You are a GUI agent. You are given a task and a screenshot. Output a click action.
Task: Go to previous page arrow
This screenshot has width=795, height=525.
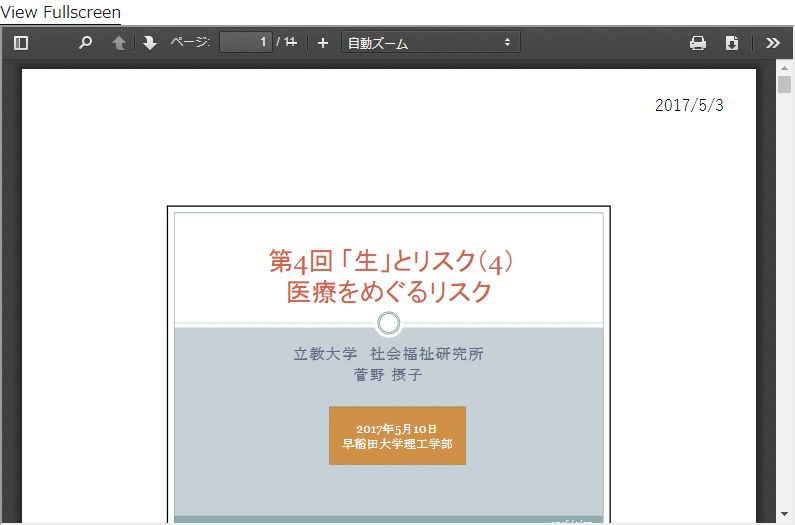click(x=119, y=43)
